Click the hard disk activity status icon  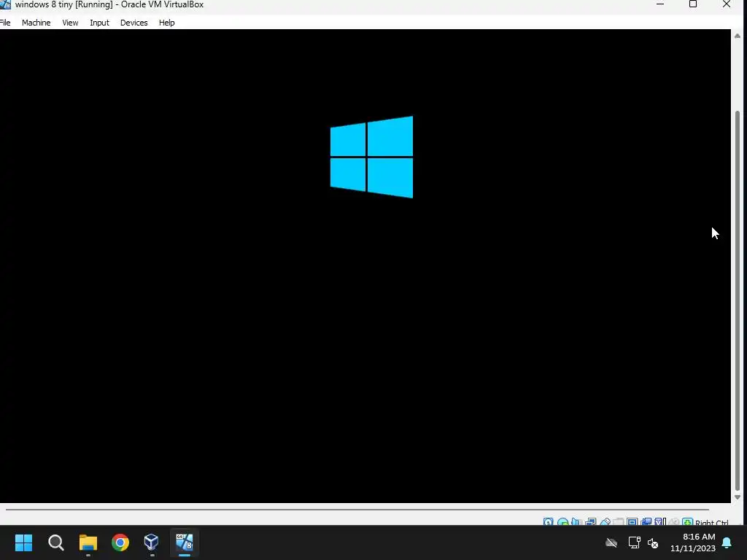[x=549, y=521]
